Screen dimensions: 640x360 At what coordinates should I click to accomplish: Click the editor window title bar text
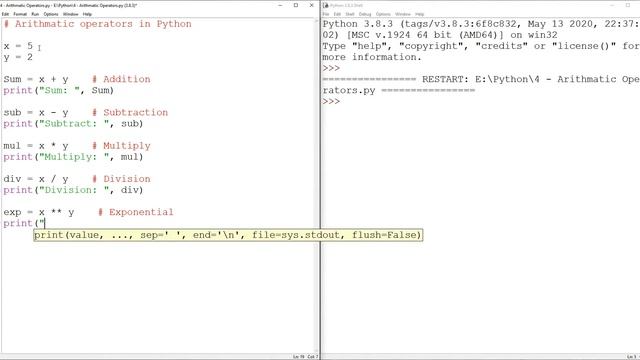[x=69, y=5]
